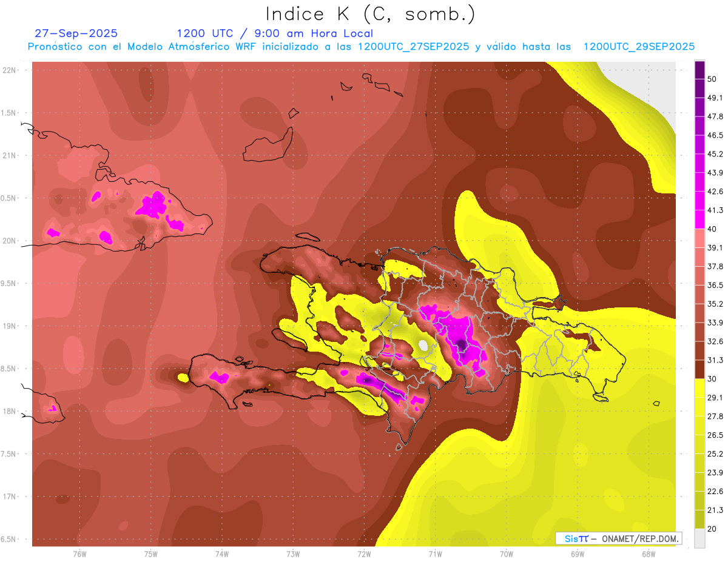This screenshot has width=728, height=562.
Task: Click the 1200UTC_29SEP2025 valid-until time text
Action: [x=638, y=47]
